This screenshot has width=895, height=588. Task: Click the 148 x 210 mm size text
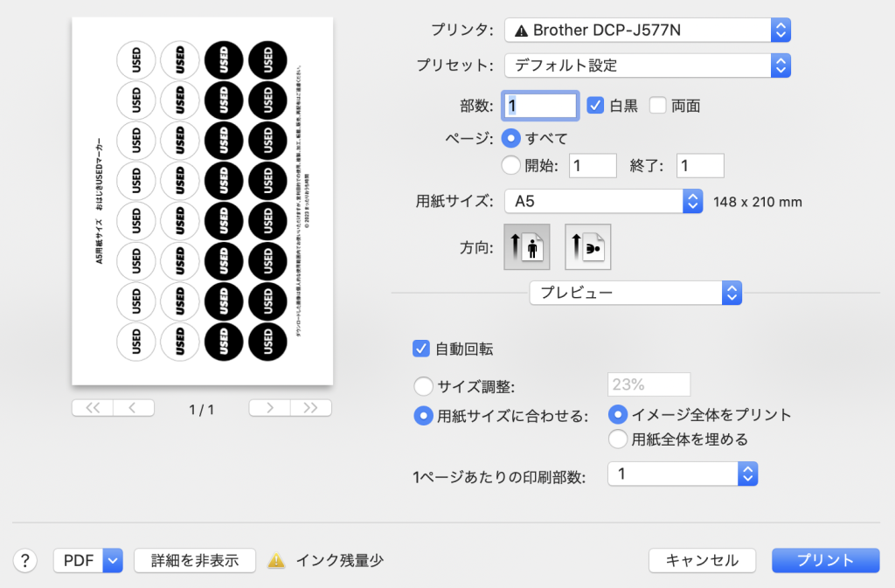(758, 202)
